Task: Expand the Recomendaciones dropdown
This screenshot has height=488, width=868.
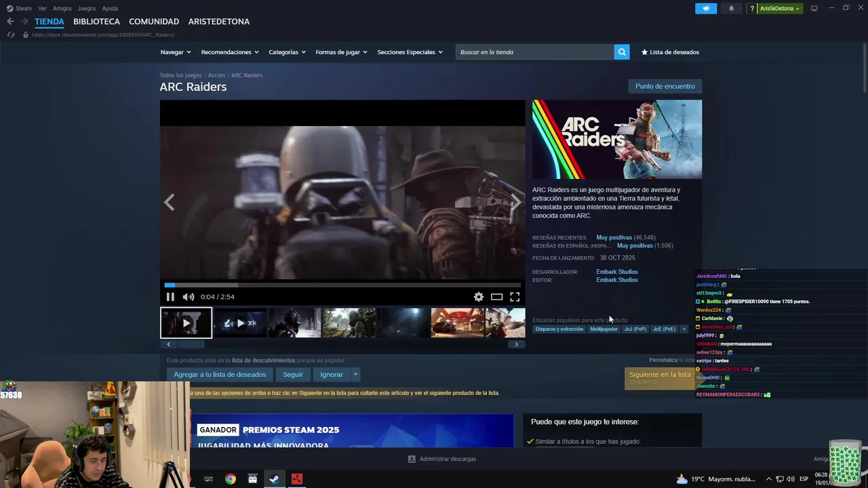Action: 230,52
